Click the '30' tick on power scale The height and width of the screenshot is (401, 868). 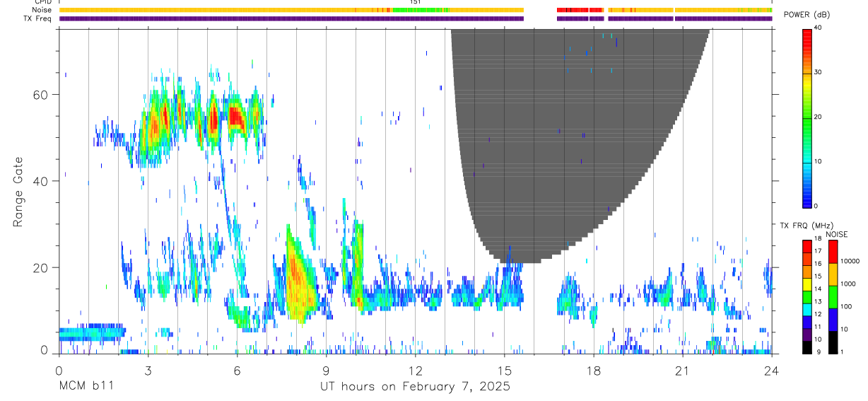point(819,72)
